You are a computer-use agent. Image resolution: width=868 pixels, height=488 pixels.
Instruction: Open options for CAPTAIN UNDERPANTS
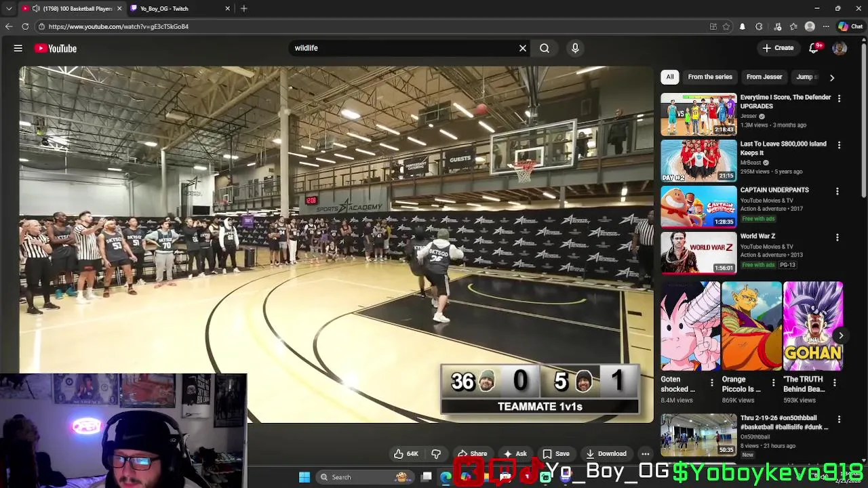tap(837, 192)
